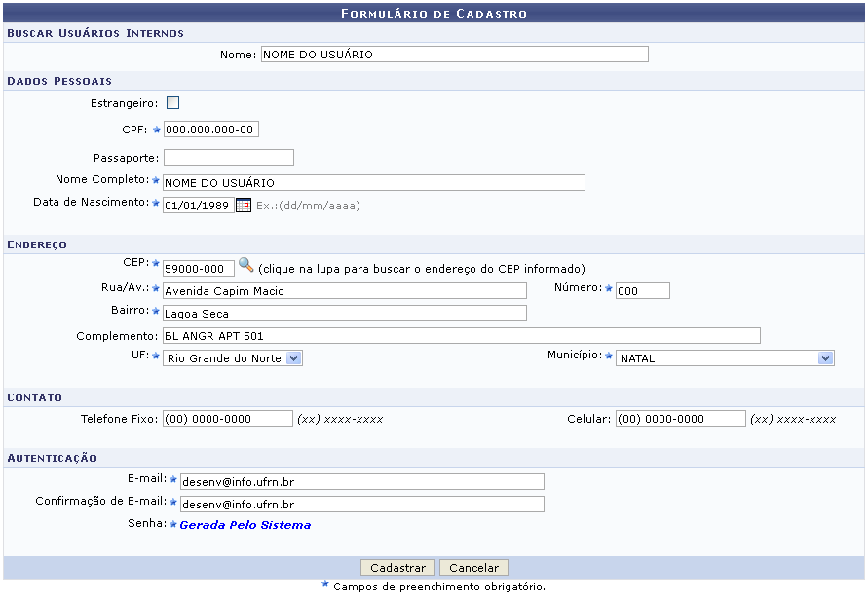Focus the Nome search field
Viewport: 868px width, 601px height.
point(454,55)
